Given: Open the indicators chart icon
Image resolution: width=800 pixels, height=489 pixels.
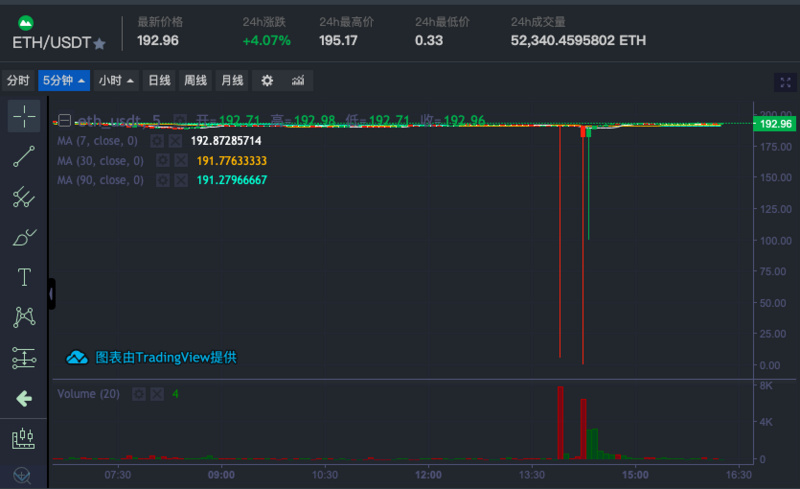Looking at the screenshot, I should tap(298, 81).
